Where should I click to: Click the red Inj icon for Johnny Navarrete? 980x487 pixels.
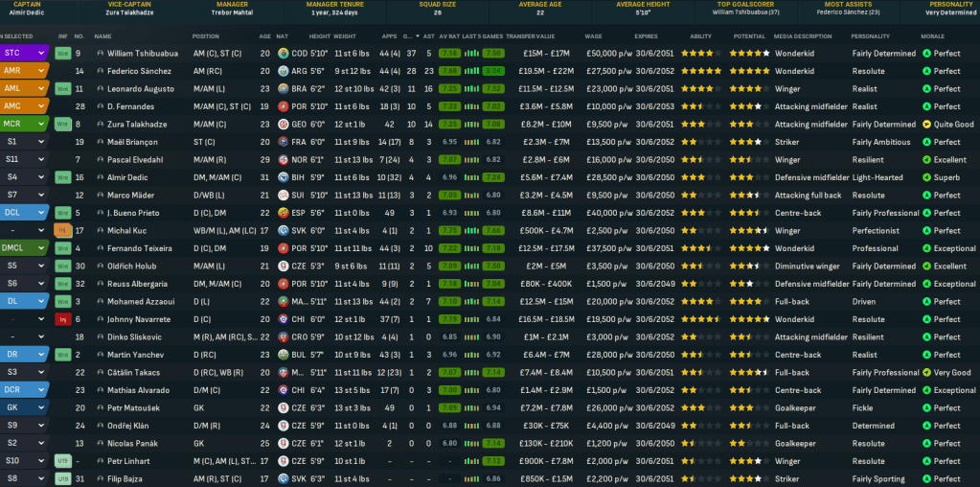(x=62, y=319)
